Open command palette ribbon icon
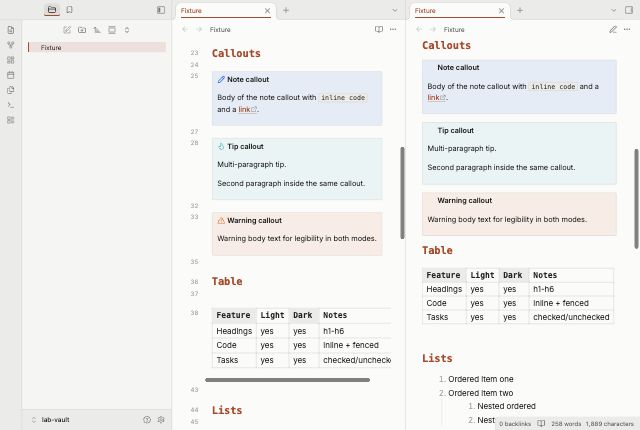 [11, 105]
